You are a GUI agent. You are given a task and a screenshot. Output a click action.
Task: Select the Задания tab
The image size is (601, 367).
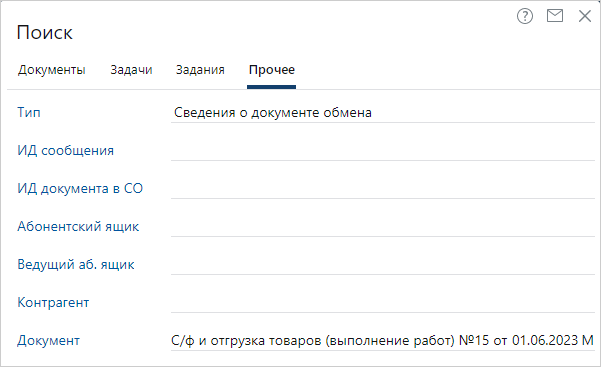[x=200, y=70]
